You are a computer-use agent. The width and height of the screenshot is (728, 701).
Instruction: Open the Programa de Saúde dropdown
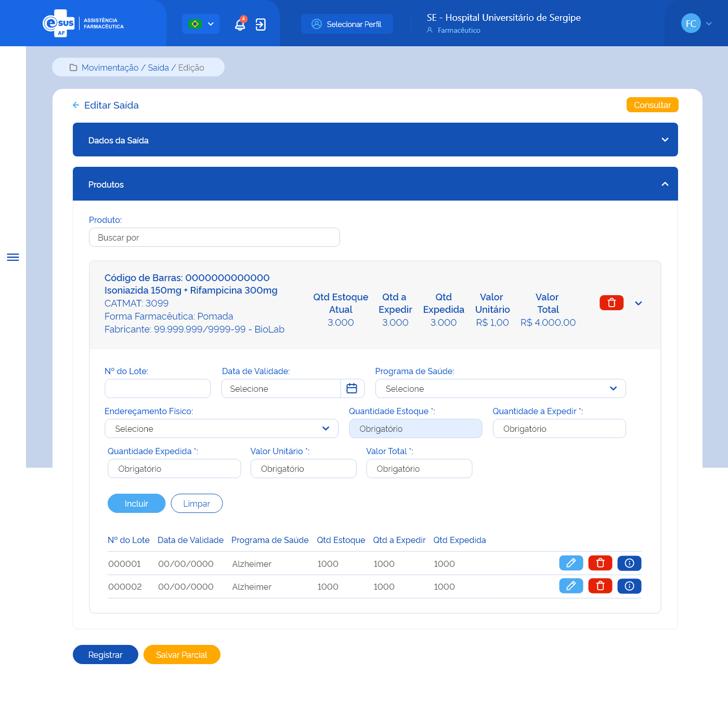tap(500, 389)
